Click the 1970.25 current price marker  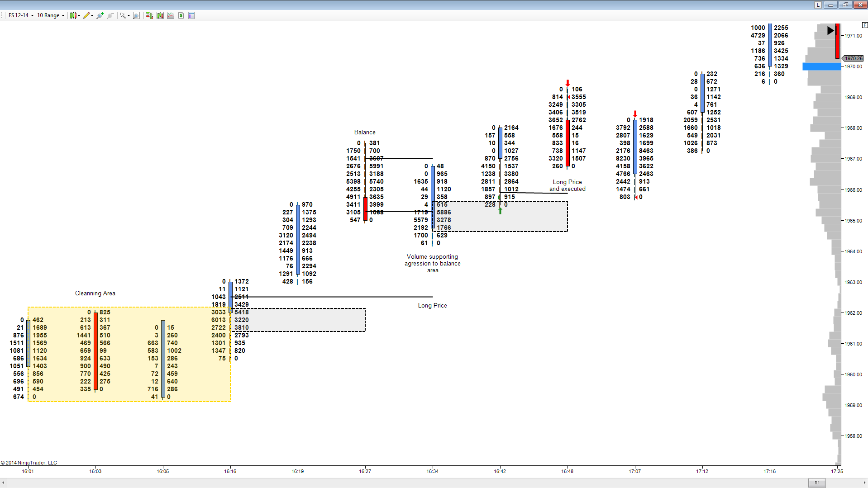853,58
